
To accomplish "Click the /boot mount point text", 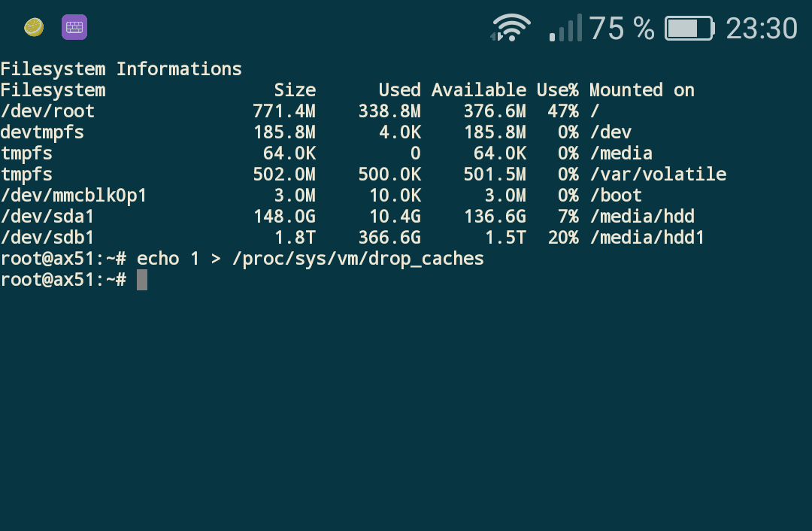I will pos(615,196).
